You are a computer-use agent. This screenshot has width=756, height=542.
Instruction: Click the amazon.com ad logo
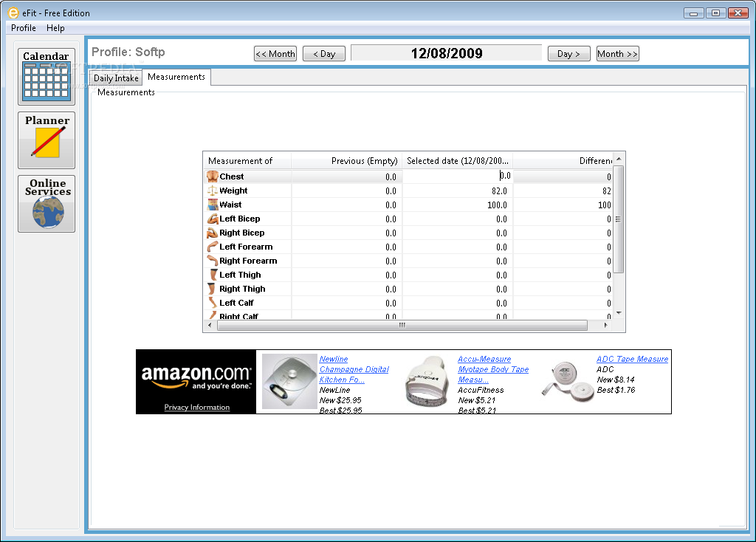tap(196, 376)
